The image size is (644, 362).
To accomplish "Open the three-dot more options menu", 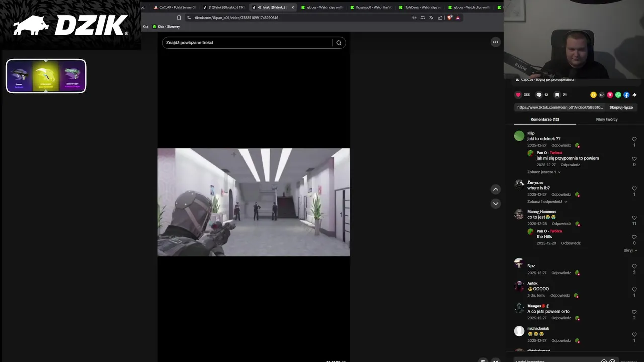I will coord(495,42).
